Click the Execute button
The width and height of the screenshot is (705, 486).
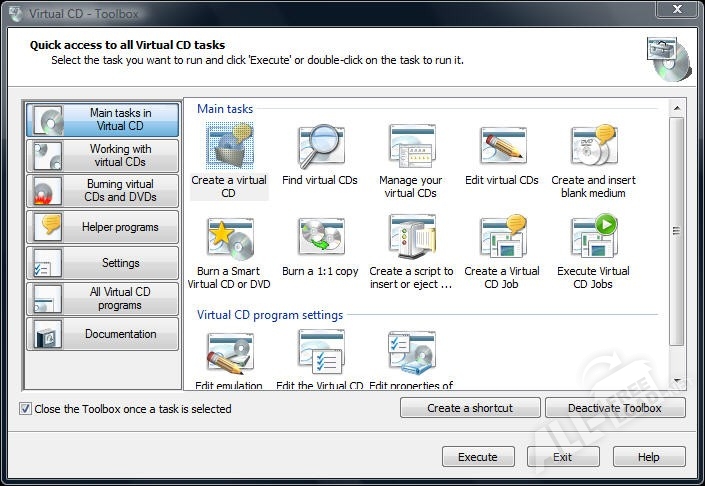[x=478, y=457]
